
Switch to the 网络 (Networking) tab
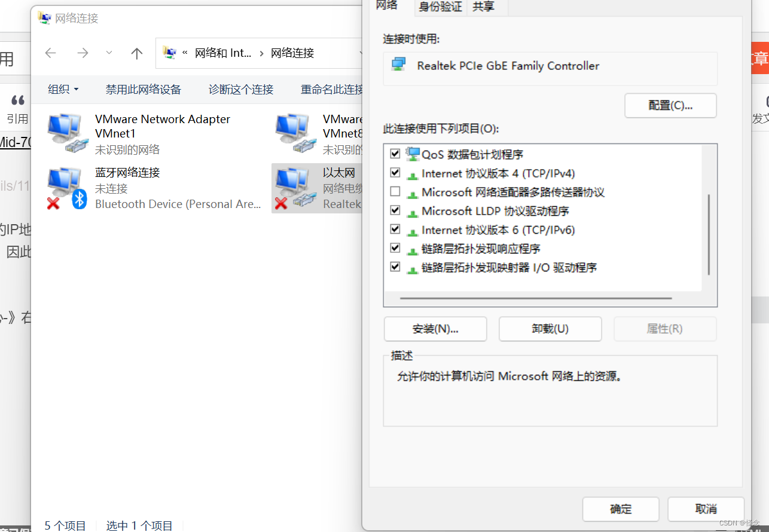click(x=387, y=5)
